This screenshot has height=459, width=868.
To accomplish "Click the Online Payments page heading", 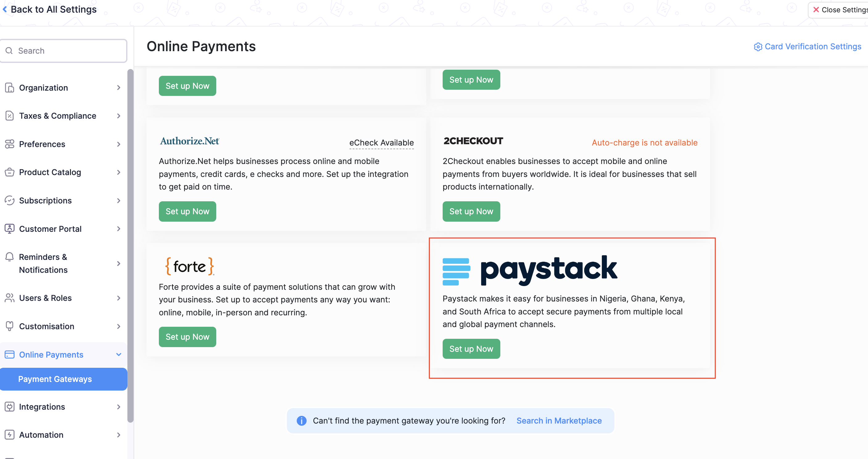I will (x=201, y=47).
